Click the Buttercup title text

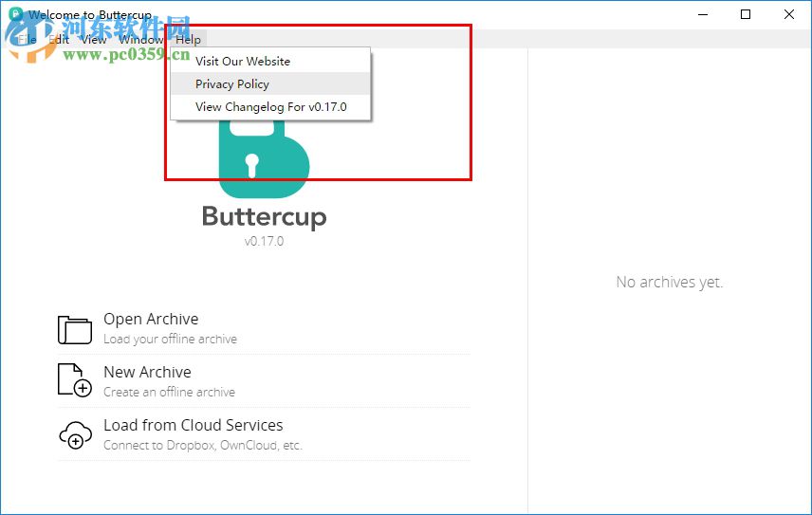pyautogui.click(x=264, y=217)
